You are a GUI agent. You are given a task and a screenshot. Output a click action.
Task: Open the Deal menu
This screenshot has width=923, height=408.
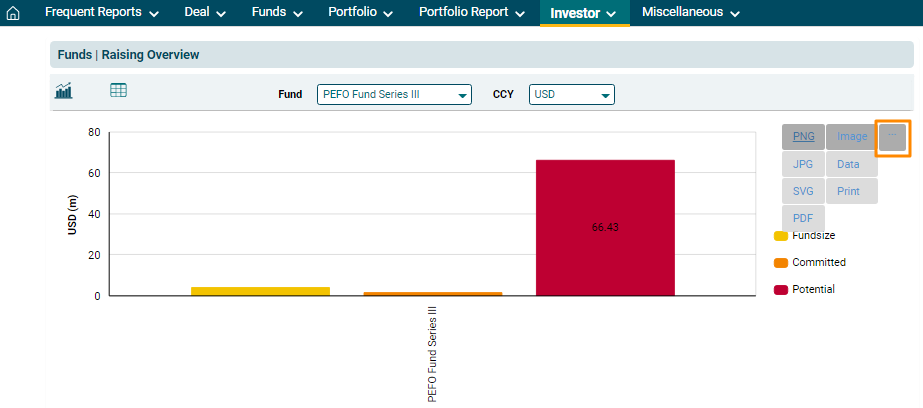205,13
